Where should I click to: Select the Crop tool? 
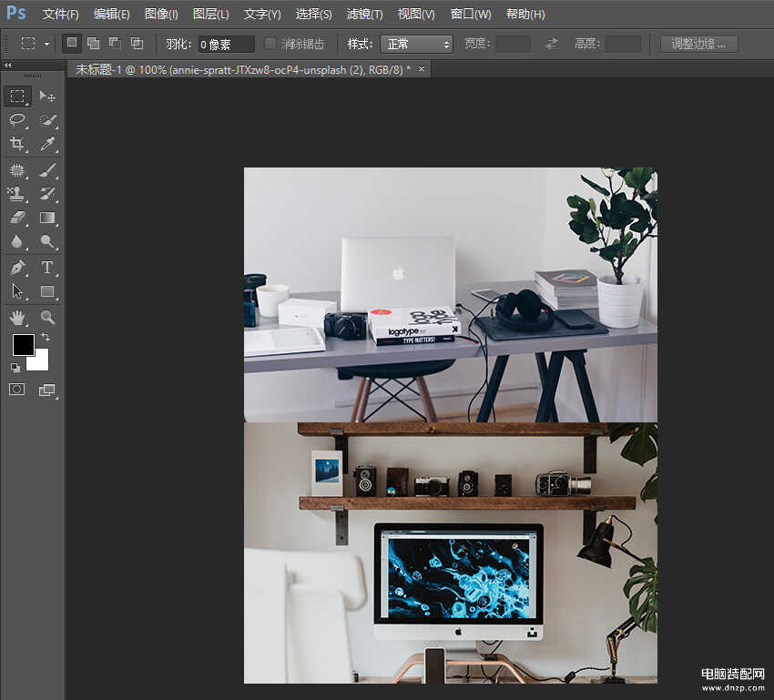(x=17, y=144)
